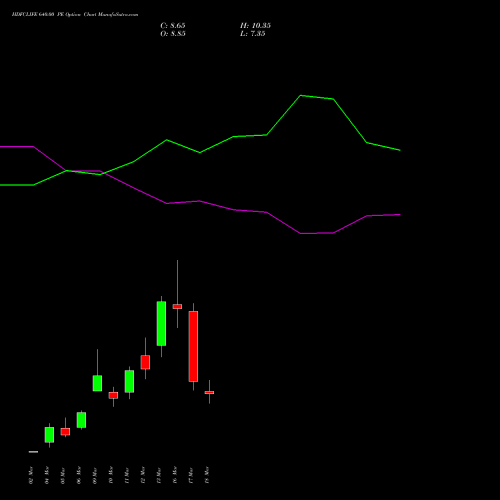Select the 17 Mar date label
500x500 pixels.
[191, 475]
